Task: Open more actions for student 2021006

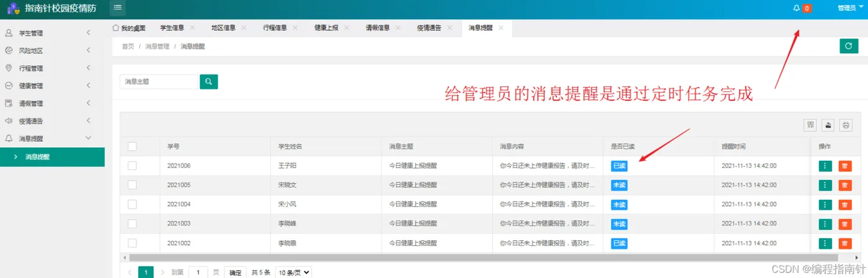Action: point(825,166)
